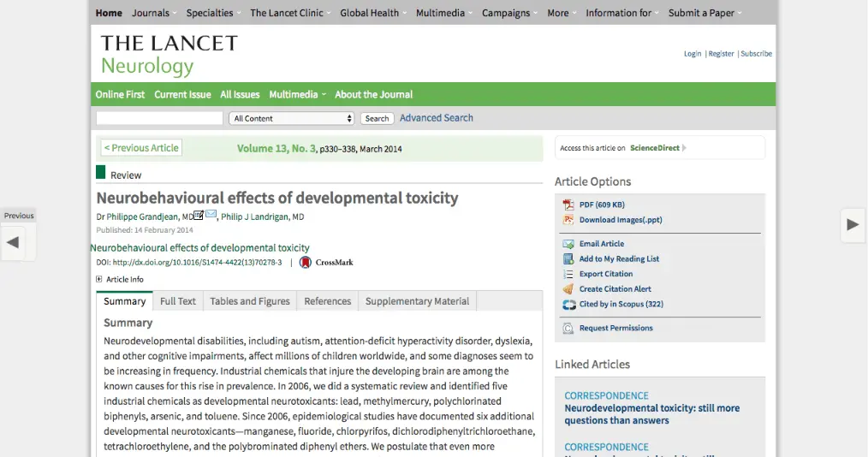Screen dimensions: 868x457
Task: Switch to the Full Text tab
Action: coord(178,301)
